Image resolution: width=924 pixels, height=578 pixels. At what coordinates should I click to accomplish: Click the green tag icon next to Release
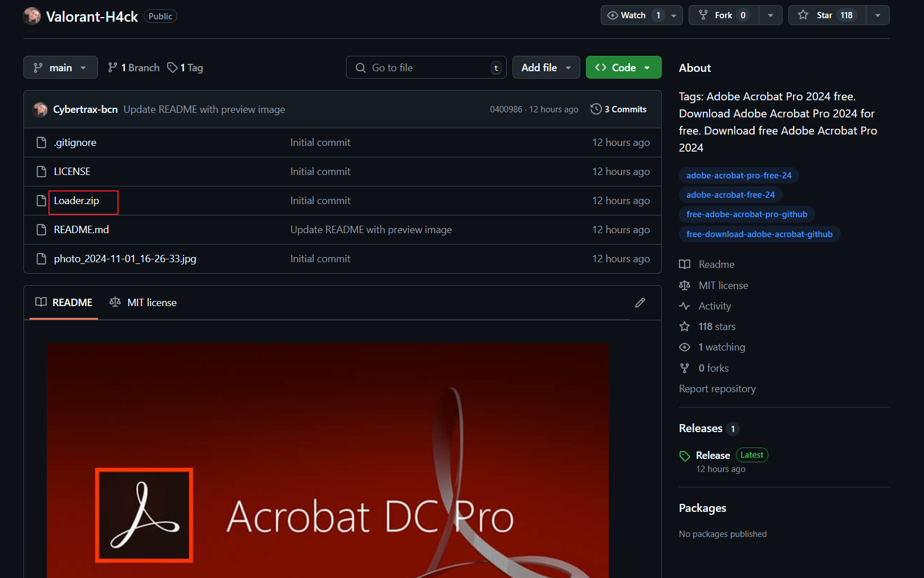pyautogui.click(x=685, y=456)
